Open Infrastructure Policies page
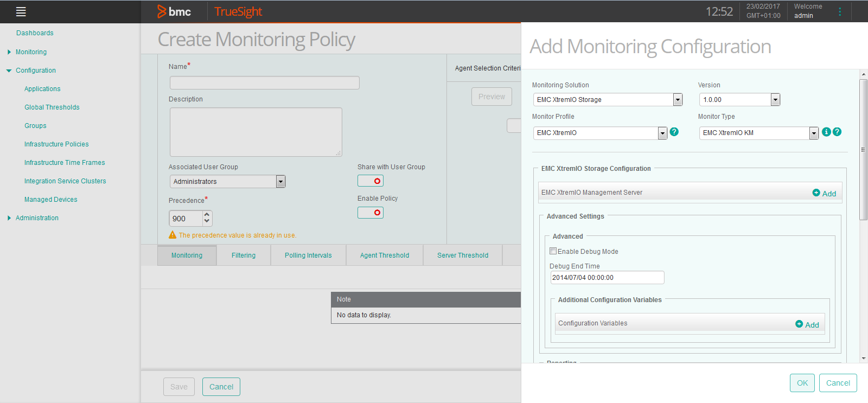 coord(56,144)
